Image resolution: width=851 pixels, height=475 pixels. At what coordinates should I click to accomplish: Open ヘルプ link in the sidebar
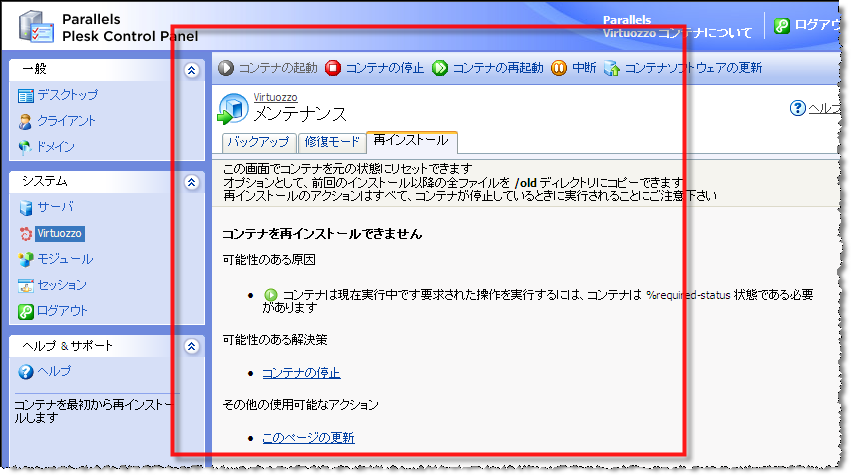click(x=54, y=371)
